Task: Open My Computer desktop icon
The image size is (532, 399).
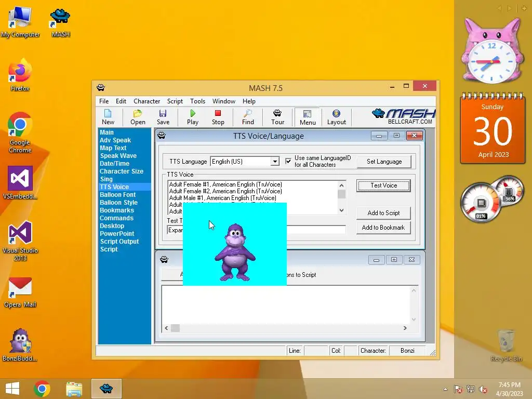Action: tap(20, 22)
